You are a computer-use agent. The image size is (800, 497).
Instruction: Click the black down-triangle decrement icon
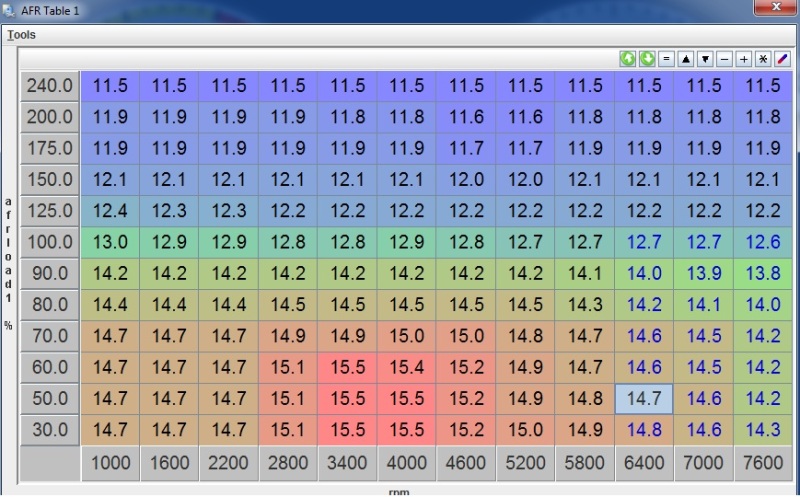point(705,59)
